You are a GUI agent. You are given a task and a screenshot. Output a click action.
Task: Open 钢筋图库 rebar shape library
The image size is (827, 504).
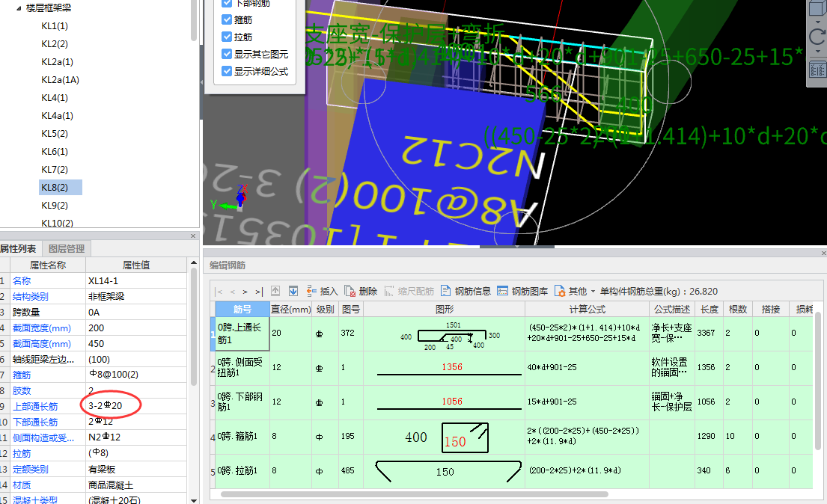click(x=522, y=291)
